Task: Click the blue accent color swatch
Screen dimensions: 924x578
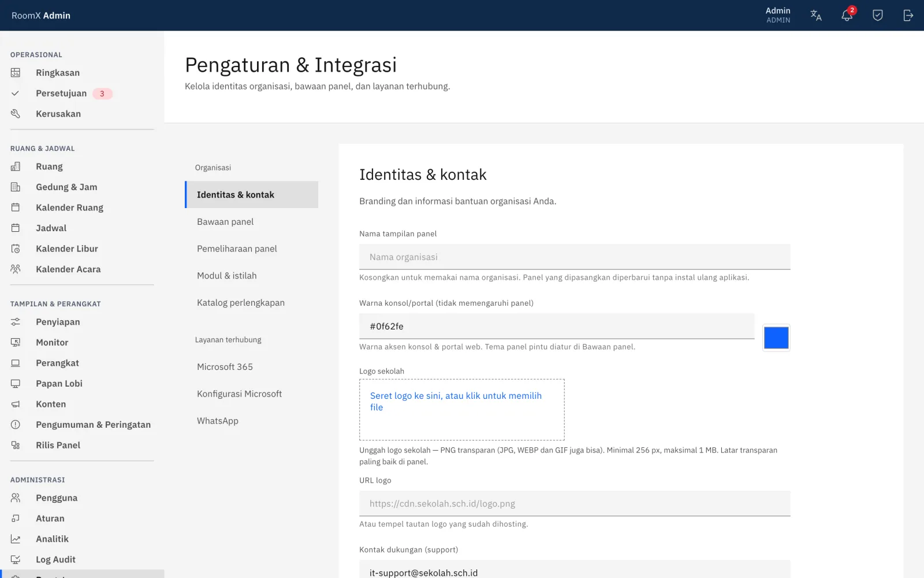Action: coord(776,338)
